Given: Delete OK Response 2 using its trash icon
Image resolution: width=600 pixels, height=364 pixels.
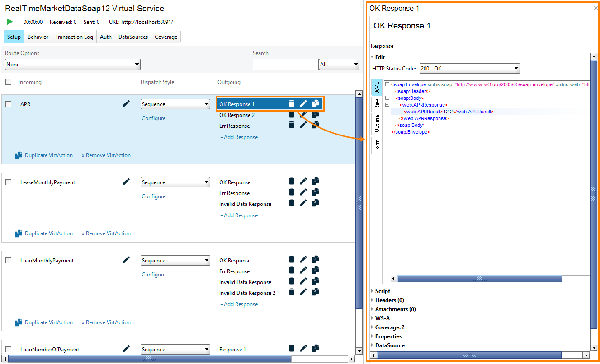Looking at the screenshot, I should click(x=291, y=115).
